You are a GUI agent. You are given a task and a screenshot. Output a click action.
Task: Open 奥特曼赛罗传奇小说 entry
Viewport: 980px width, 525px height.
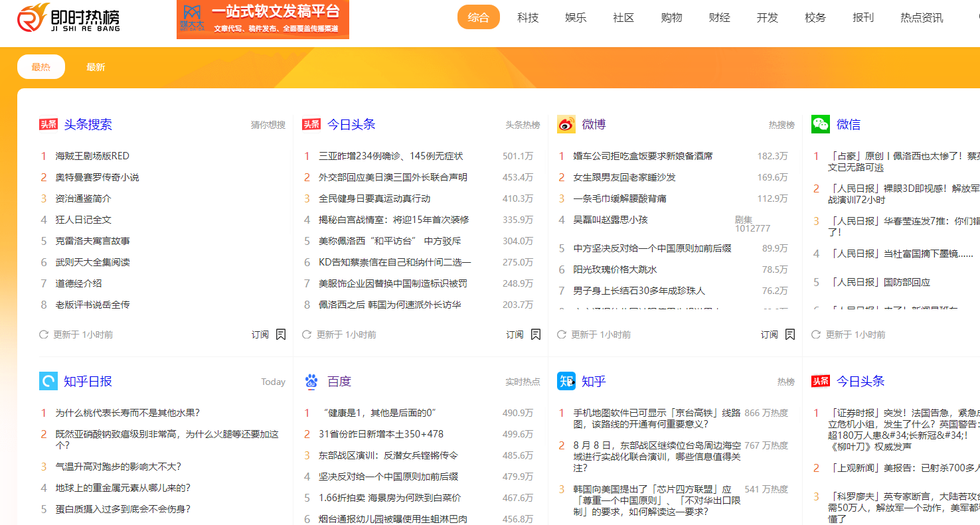(97, 177)
